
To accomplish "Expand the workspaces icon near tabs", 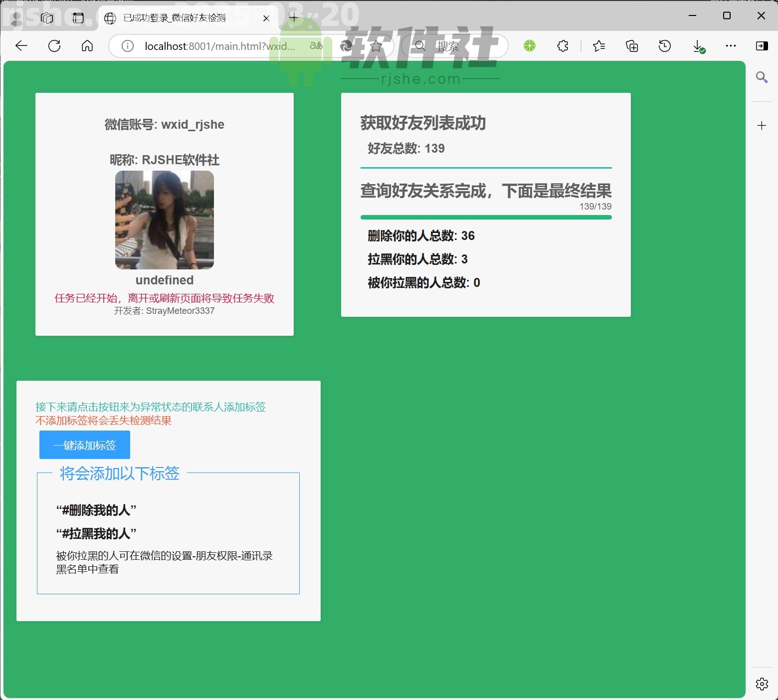I will (x=47, y=17).
